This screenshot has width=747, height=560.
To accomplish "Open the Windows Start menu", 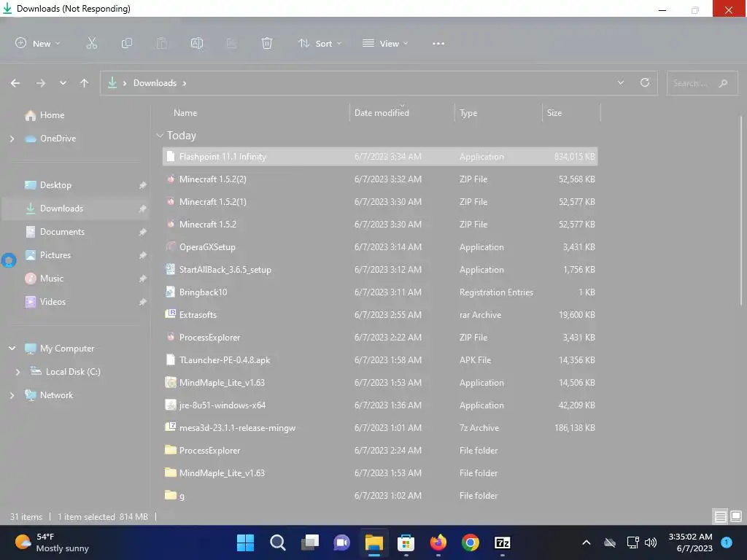I will tap(246, 542).
